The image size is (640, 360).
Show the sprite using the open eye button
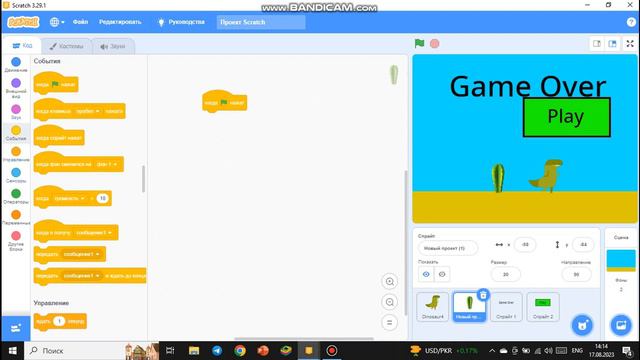tap(426, 274)
